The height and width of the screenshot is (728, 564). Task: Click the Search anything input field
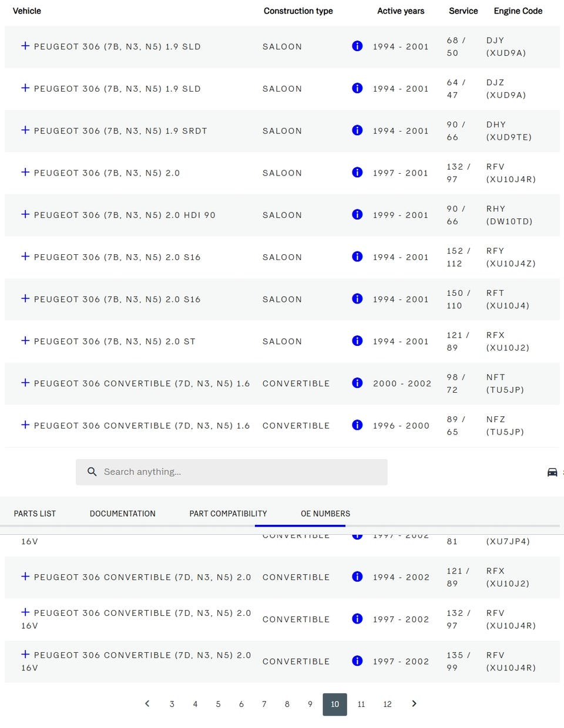(231, 472)
